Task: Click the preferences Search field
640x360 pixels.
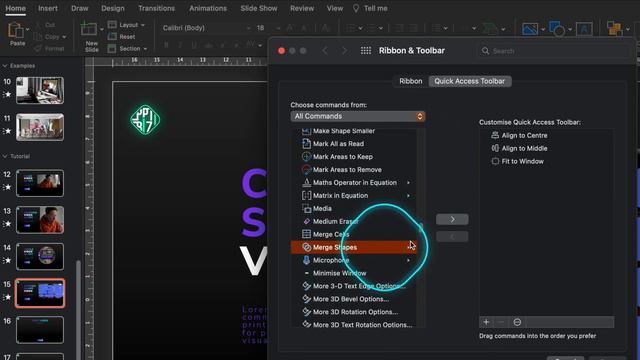Action: tap(553, 51)
